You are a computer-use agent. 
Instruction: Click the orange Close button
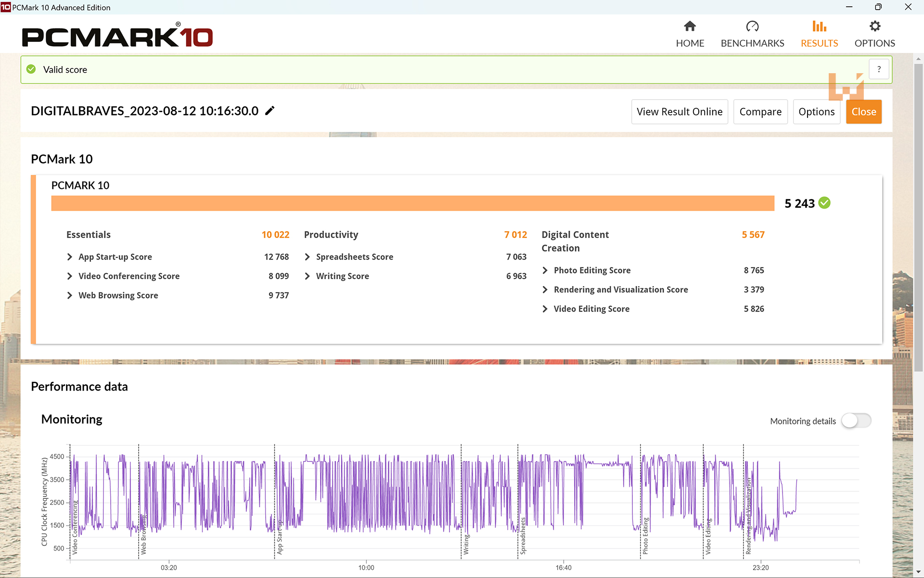pos(863,112)
